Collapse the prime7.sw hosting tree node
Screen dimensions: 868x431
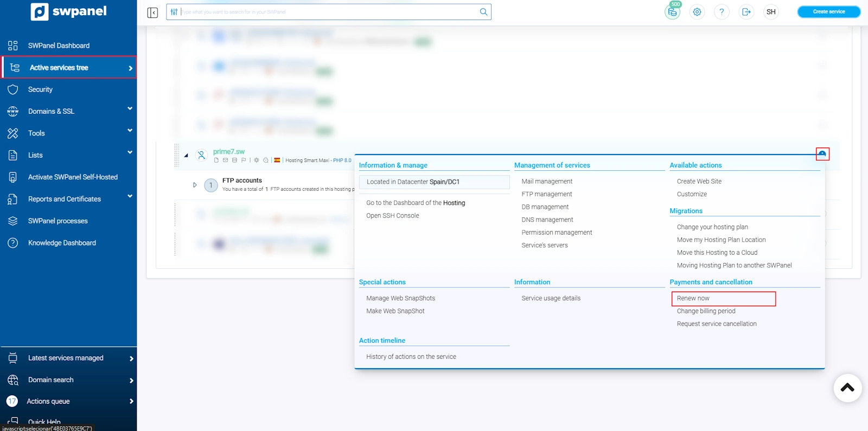[186, 156]
